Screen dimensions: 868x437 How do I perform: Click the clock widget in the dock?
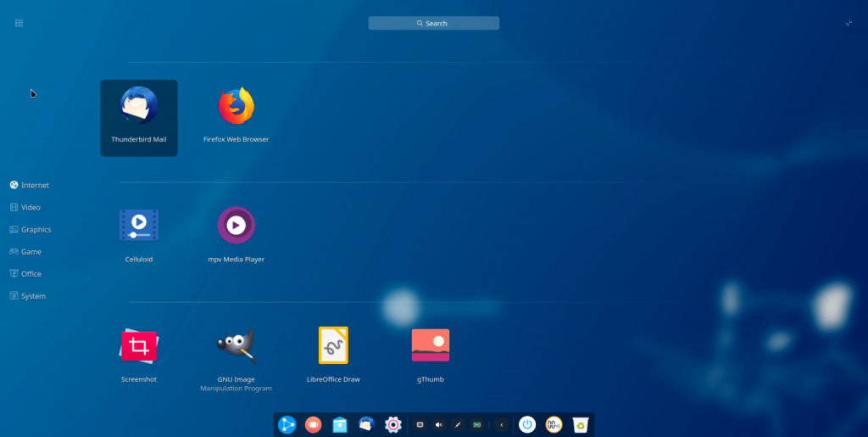tap(554, 425)
